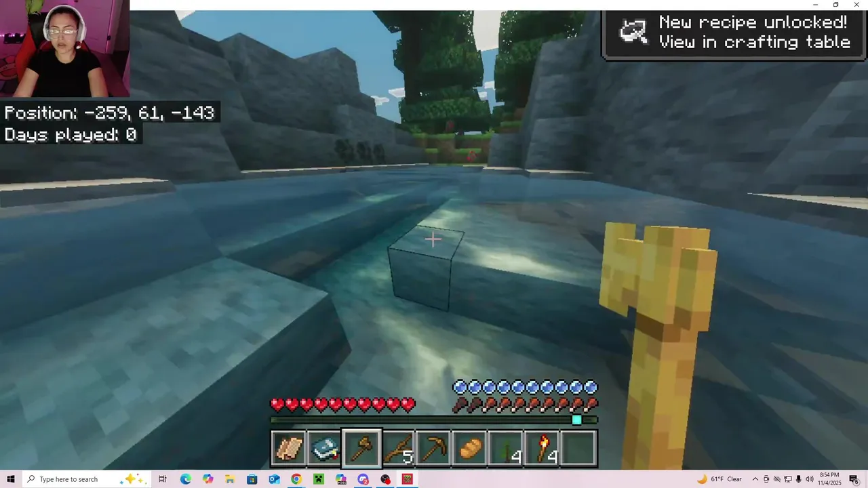Open Task View on the taskbar
Screen dimensions: 868x488
(163, 479)
